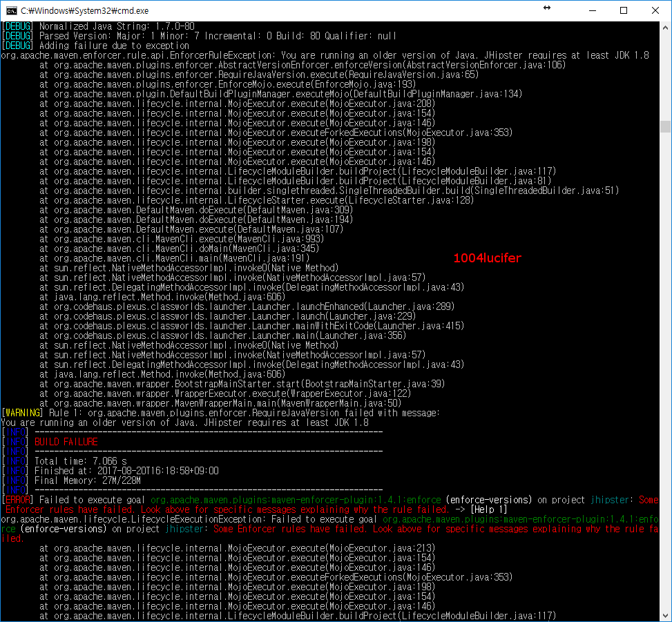Click the 1004lucifer watermark text

tap(488, 257)
